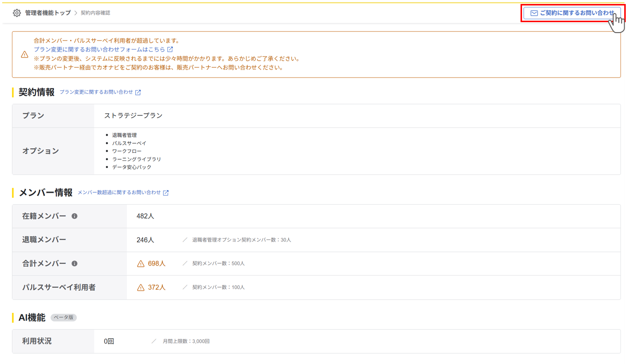Click the warning triangle beside 372人
Image resolution: width=626 pixels, height=364 pixels.
click(x=140, y=287)
